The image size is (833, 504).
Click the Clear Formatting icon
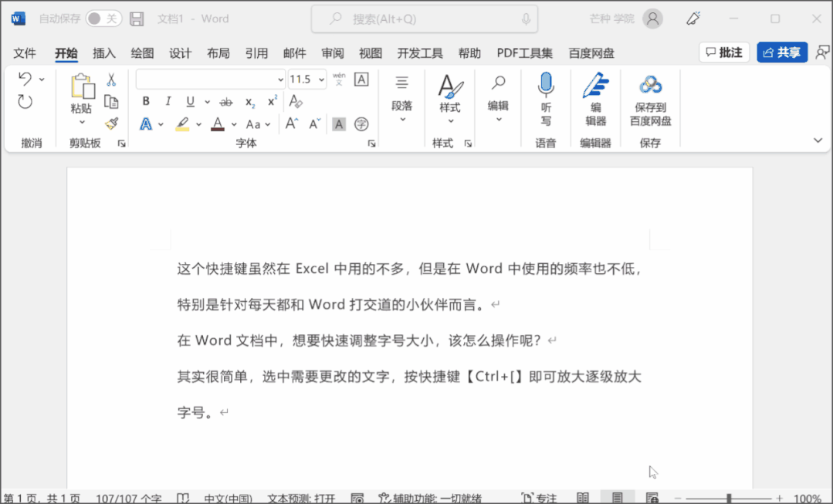(295, 102)
